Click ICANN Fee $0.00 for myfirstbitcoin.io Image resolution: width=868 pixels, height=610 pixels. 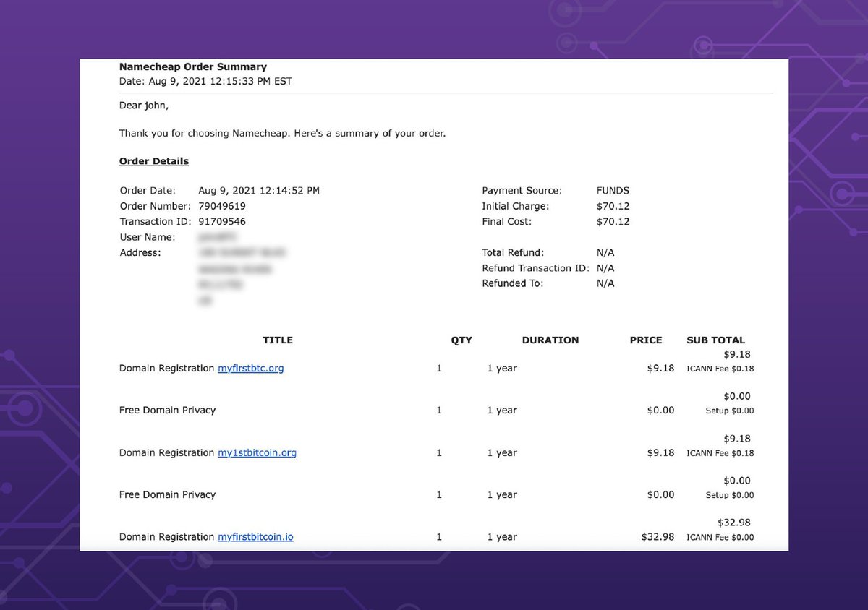(x=720, y=538)
